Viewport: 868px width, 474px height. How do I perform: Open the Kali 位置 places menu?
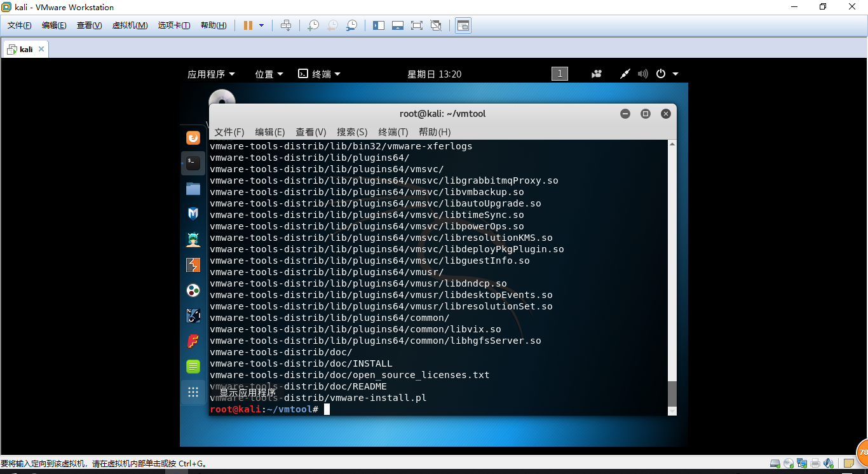pos(269,74)
